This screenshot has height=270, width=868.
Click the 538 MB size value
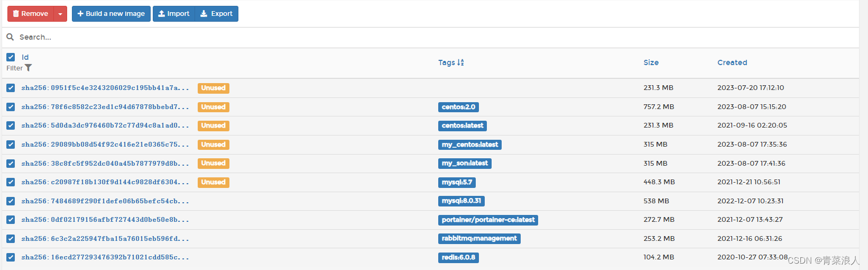(656, 201)
